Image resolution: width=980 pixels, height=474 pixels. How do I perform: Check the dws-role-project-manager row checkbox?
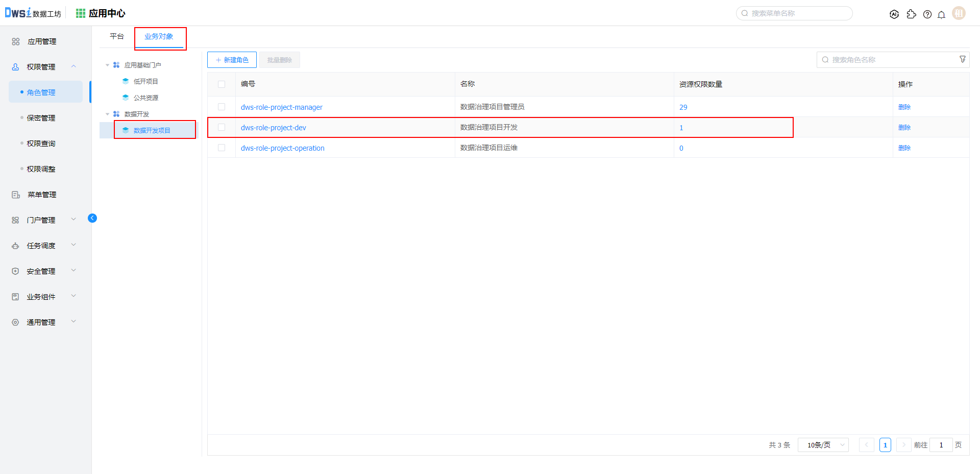click(222, 107)
